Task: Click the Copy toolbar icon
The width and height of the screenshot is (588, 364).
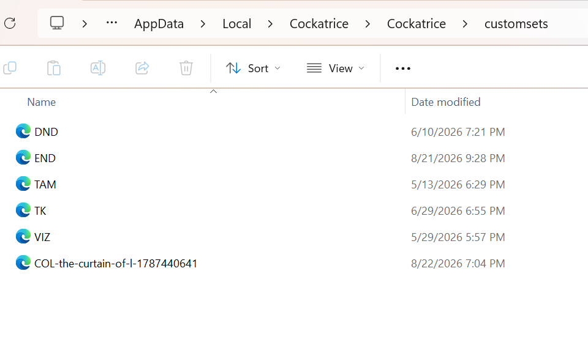Action: pos(10,68)
